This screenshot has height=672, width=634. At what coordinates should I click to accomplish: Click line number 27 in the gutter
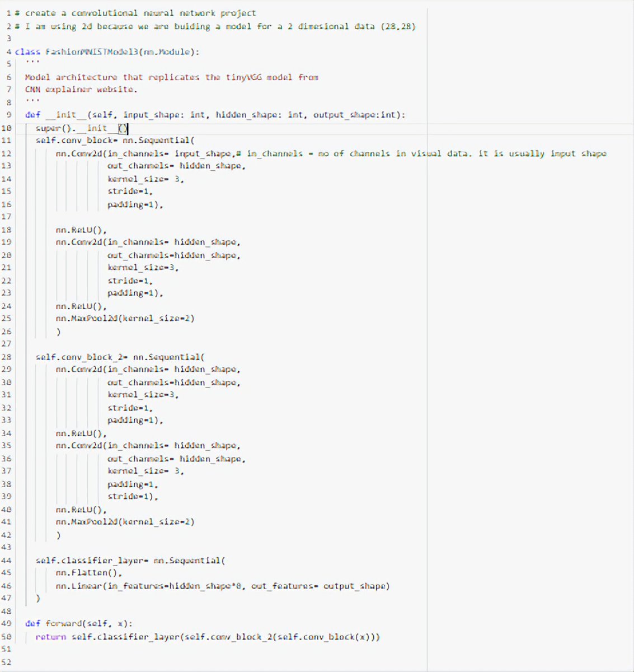coord(7,344)
